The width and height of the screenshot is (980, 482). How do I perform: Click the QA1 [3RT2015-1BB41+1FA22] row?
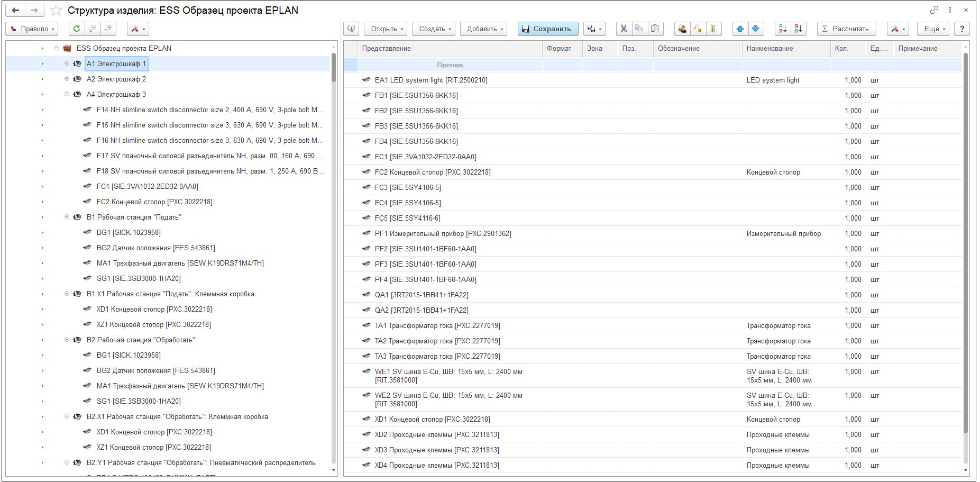pos(653,295)
